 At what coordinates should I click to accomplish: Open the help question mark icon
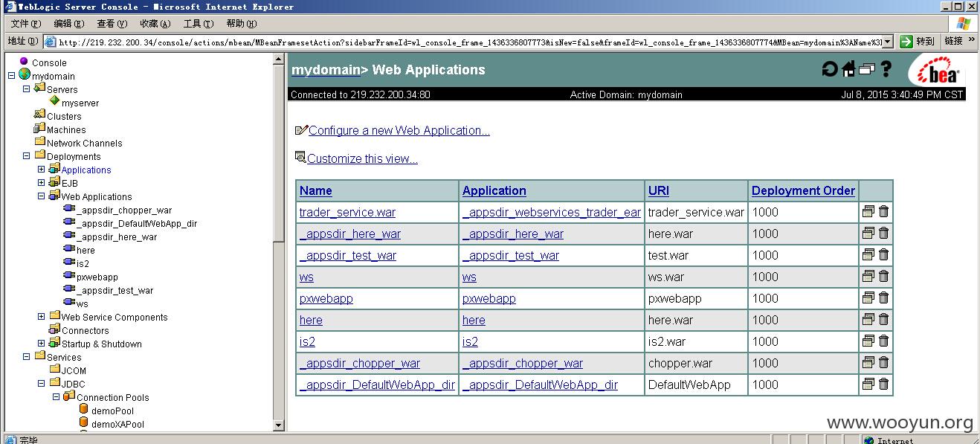(x=886, y=69)
